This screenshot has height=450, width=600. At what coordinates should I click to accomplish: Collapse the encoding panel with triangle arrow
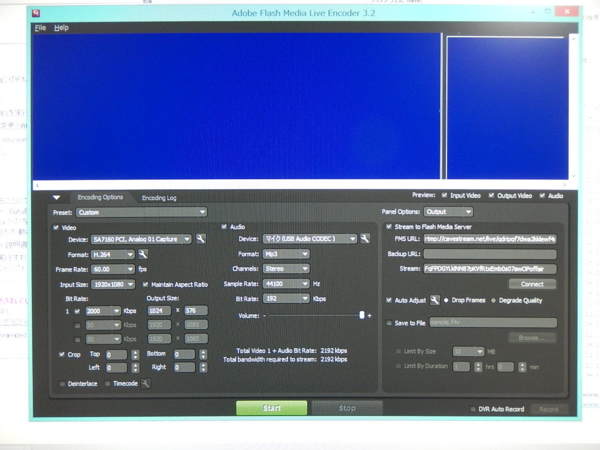click(57, 197)
